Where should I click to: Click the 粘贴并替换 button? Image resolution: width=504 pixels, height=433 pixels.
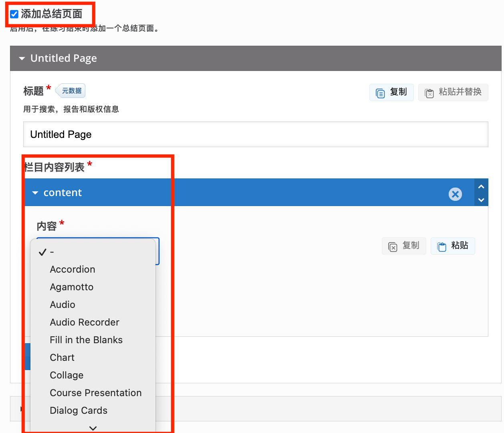click(x=453, y=92)
